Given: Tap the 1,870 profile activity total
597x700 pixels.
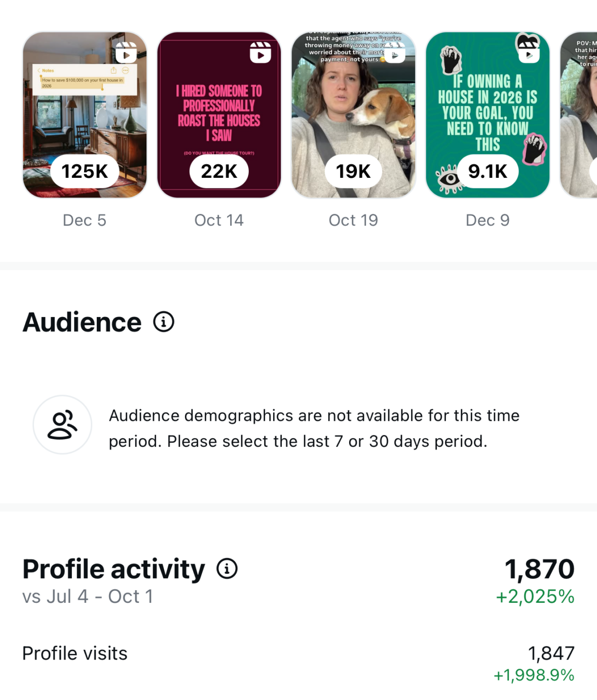Looking at the screenshot, I should point(539,569).
